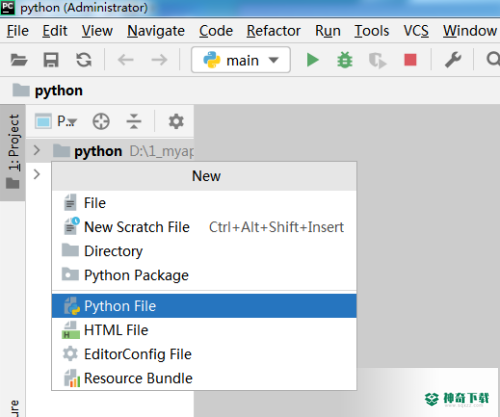This screenshot has height=417, width=500.
Task: Open the Tools menu
Action: (x=372, y=31)
